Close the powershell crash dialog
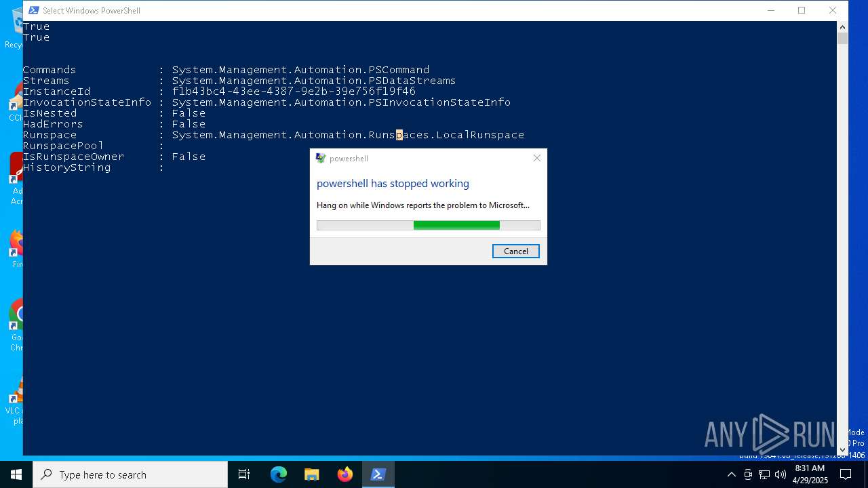 click(536, 158)
